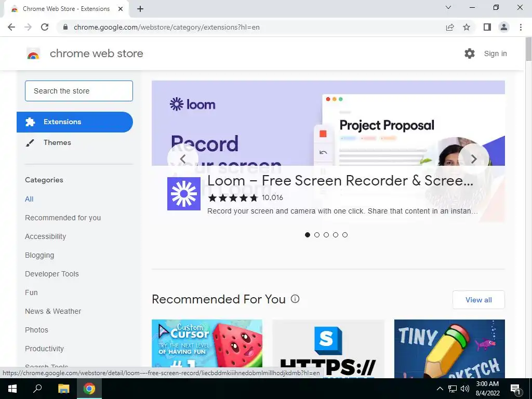Screen dimensions: 532x399
Task: Share this page icon in address bar
Action: click(450, 27)
